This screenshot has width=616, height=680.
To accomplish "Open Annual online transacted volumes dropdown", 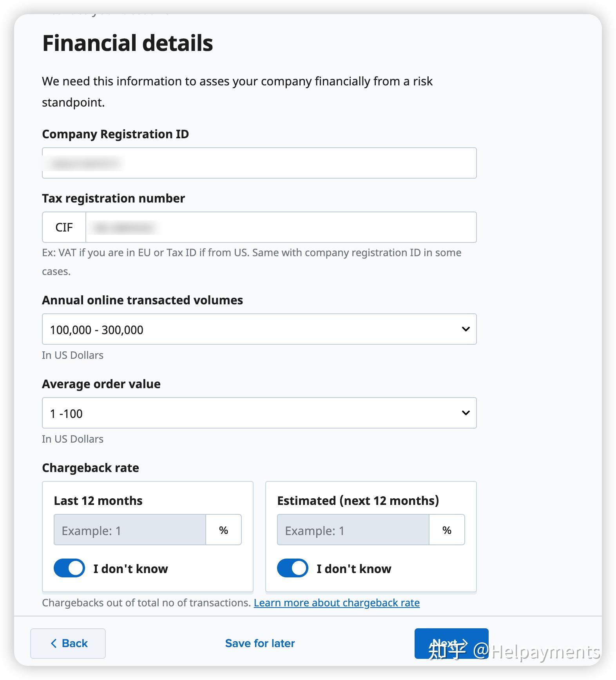I will pyautogui.click(x=259, y=329).
